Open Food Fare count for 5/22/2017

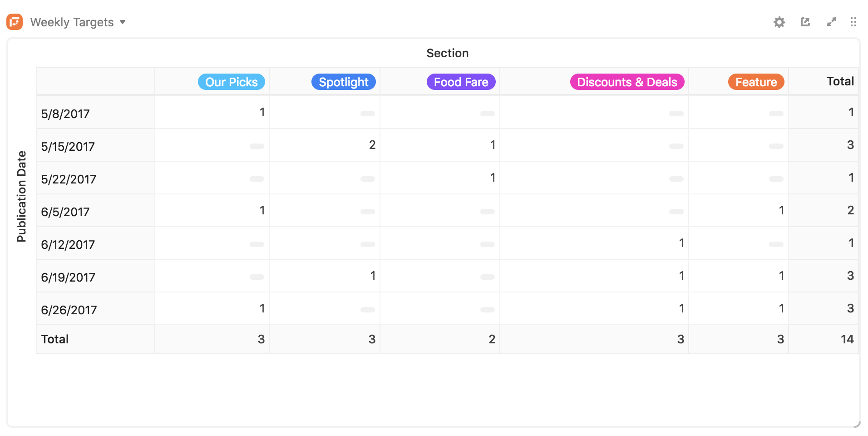493,178
